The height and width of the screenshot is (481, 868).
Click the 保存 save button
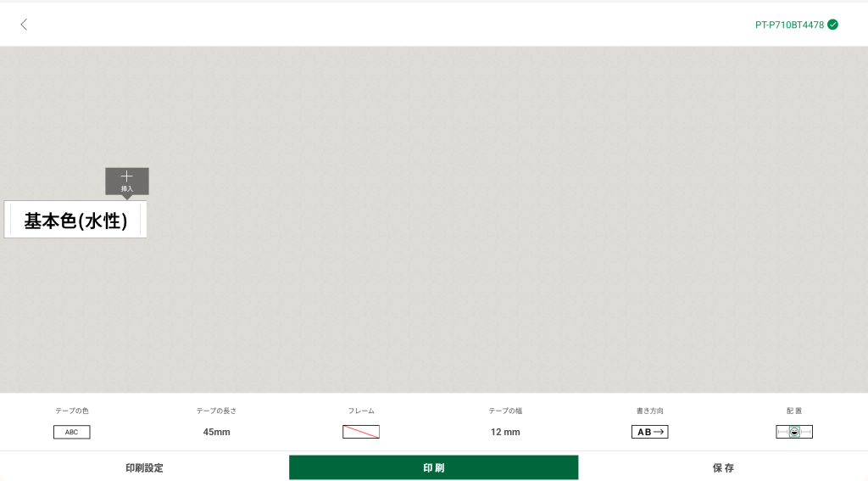click(723, 467)
